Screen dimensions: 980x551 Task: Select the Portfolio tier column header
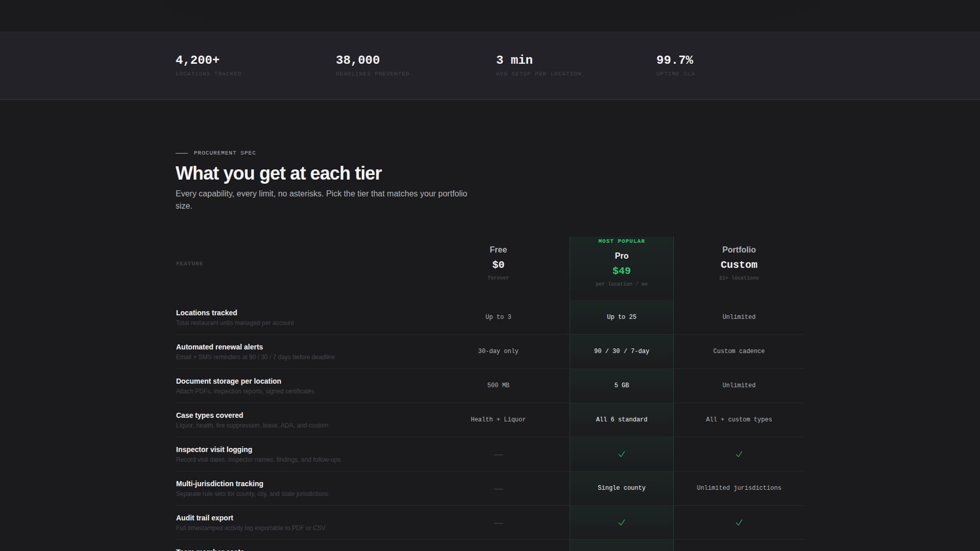pyautogui.click(x=739, y=249)
